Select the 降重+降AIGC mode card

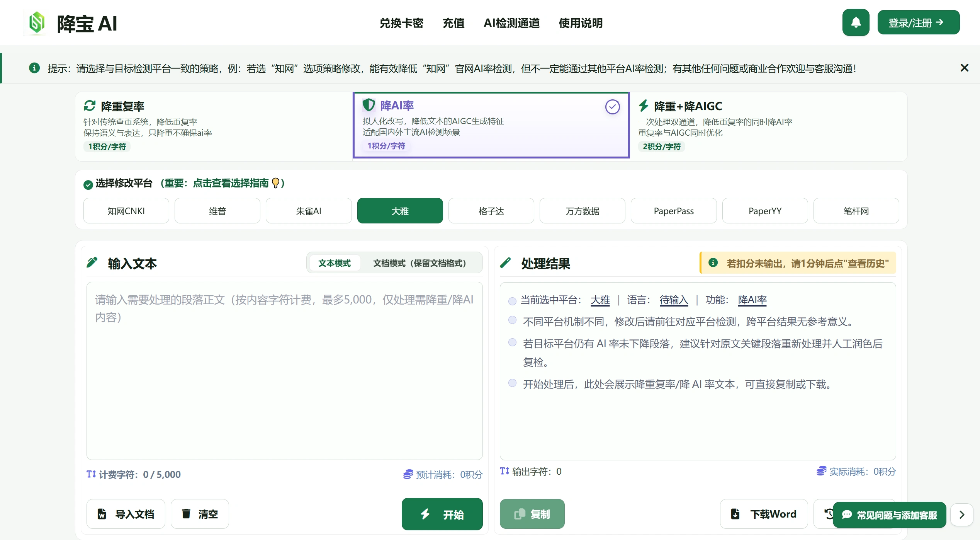coord(768,126)
